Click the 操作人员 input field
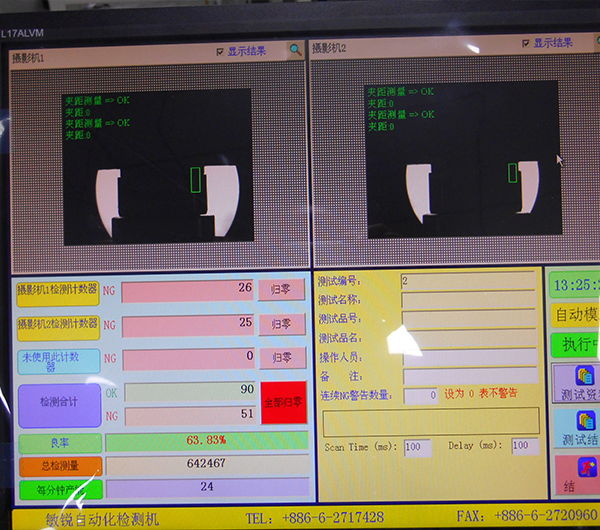Image resolution: width=600 pixels, height=530 pixels. click(x=468, y=356)
